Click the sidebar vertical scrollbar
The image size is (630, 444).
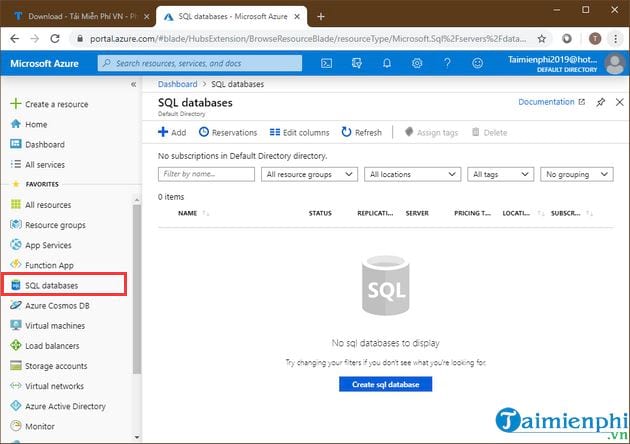tap(137, 289)
